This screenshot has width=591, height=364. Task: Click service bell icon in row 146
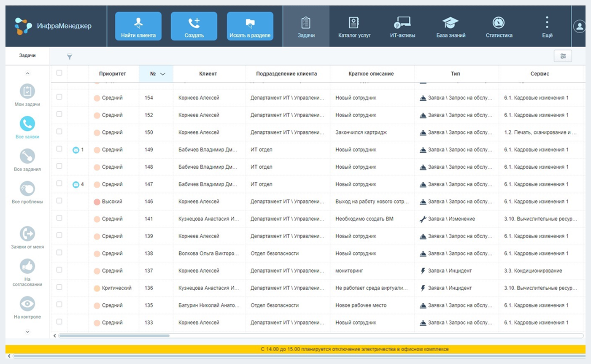pos(423,202)
